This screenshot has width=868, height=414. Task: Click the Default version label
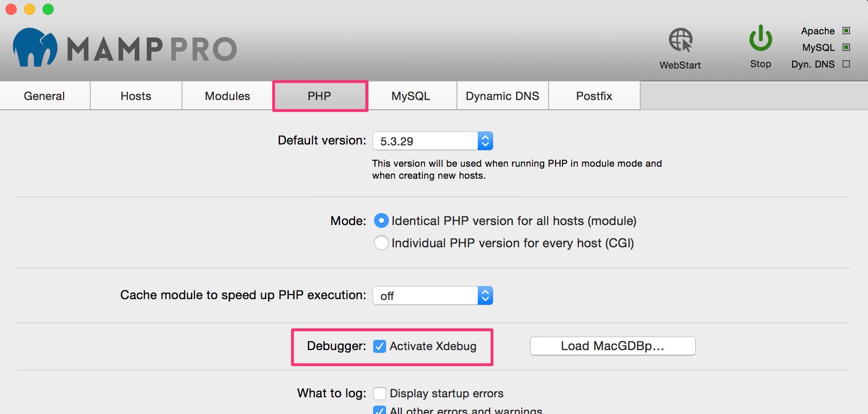322,140
